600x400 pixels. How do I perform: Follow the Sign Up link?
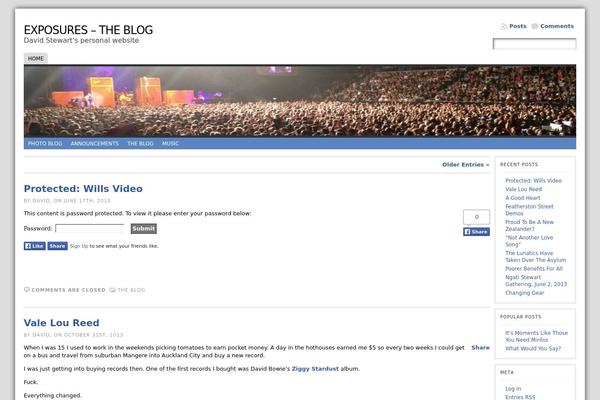79,246
